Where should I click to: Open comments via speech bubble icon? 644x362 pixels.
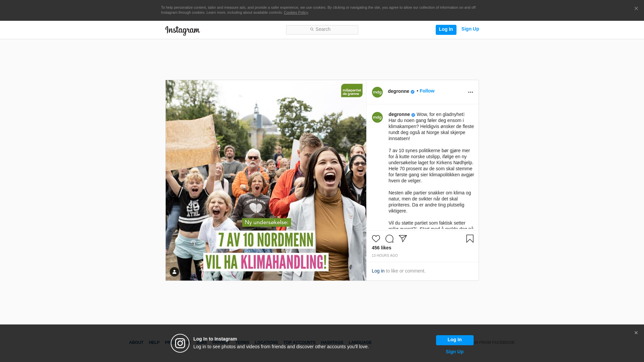389,239
